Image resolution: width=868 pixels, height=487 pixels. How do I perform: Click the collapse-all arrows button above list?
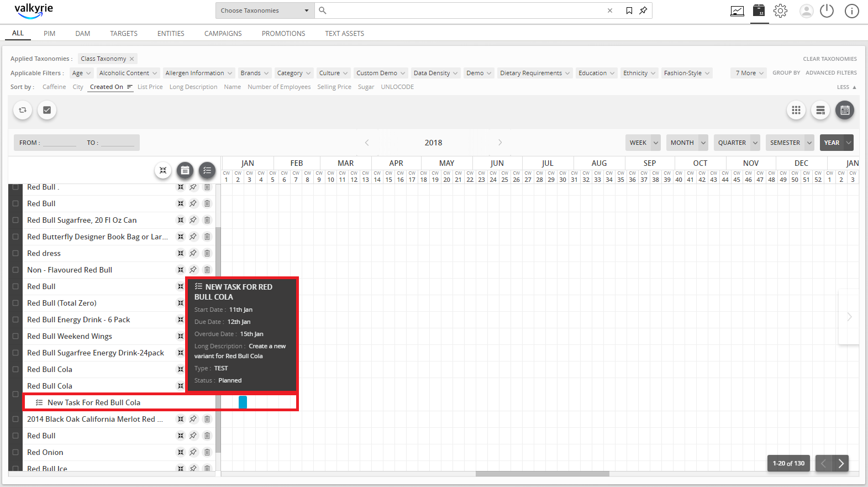pyautogui.click(x=163, y=170)
